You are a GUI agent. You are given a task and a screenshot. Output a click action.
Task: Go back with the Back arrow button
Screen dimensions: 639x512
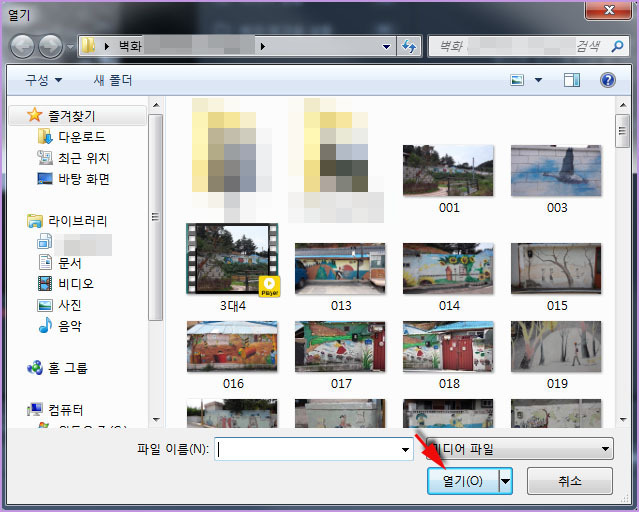coord(22,46)
